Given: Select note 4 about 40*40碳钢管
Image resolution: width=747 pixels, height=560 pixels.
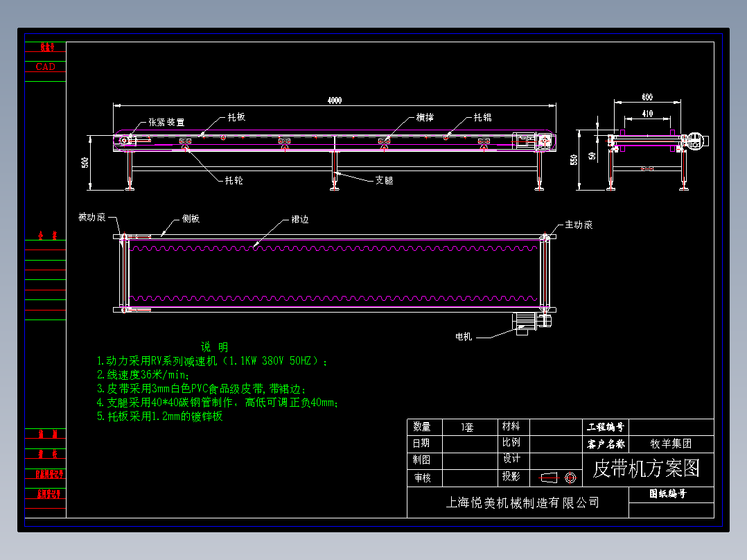Looking at the screenshot, I should click(x=218, y=402).
